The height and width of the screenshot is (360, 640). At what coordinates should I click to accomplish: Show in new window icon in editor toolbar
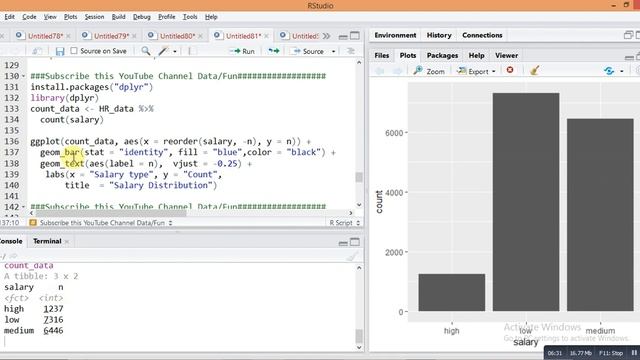click(x=37, y=51)
